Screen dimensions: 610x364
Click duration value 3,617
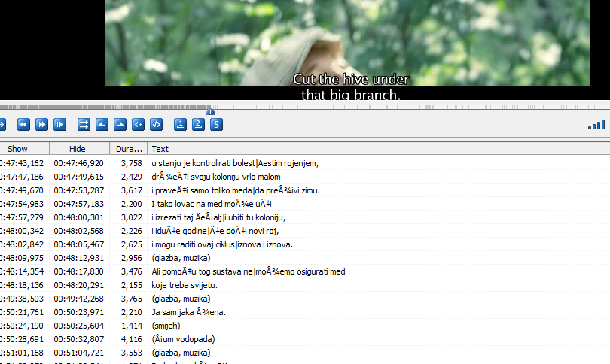point(132,191)
